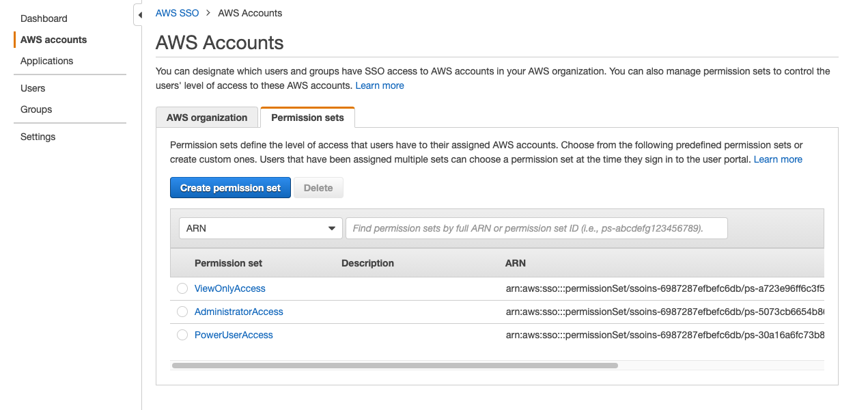Open the PowerUserAccess permission set
868x410 pixels.
point(234,335)
